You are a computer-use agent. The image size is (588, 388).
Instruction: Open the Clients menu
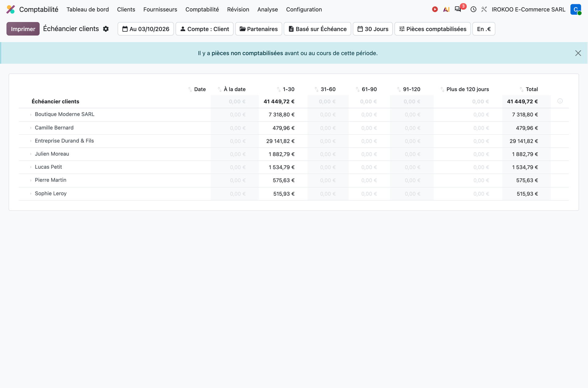click(126, 9)
